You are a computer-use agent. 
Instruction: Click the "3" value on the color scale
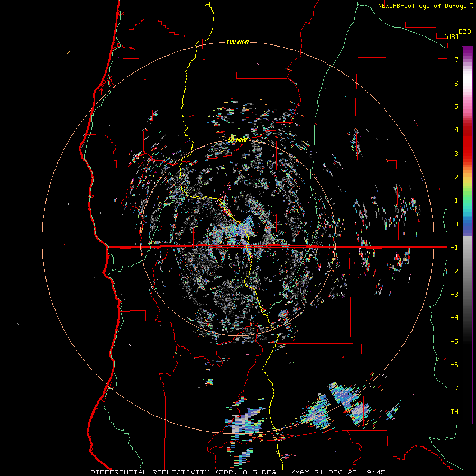[456, 153]
